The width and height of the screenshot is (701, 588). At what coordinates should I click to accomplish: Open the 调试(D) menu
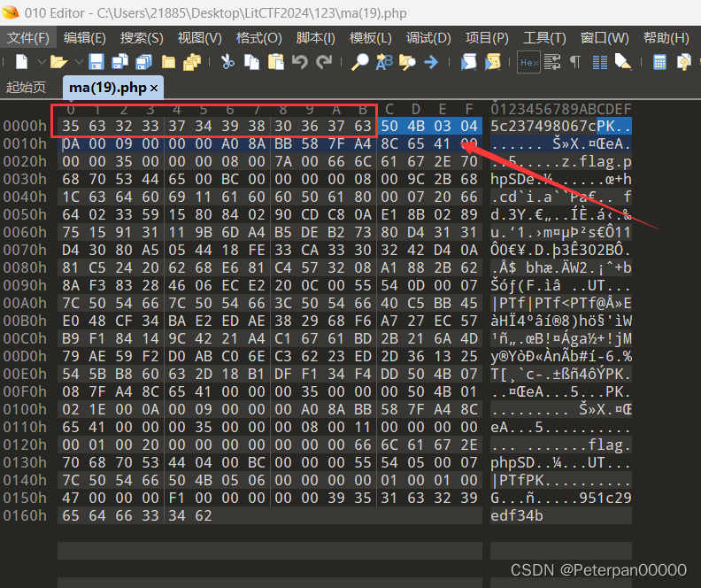428,37
